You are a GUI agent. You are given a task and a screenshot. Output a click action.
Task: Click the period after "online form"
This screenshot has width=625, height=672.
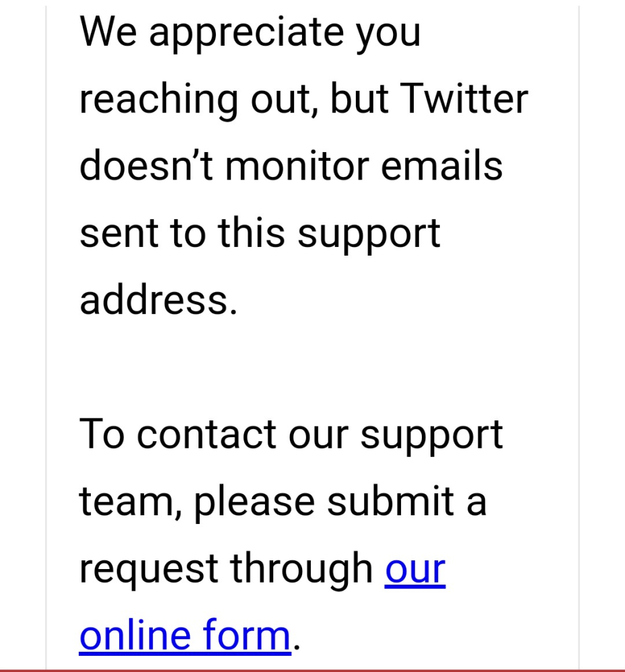[x=297, y=647]
